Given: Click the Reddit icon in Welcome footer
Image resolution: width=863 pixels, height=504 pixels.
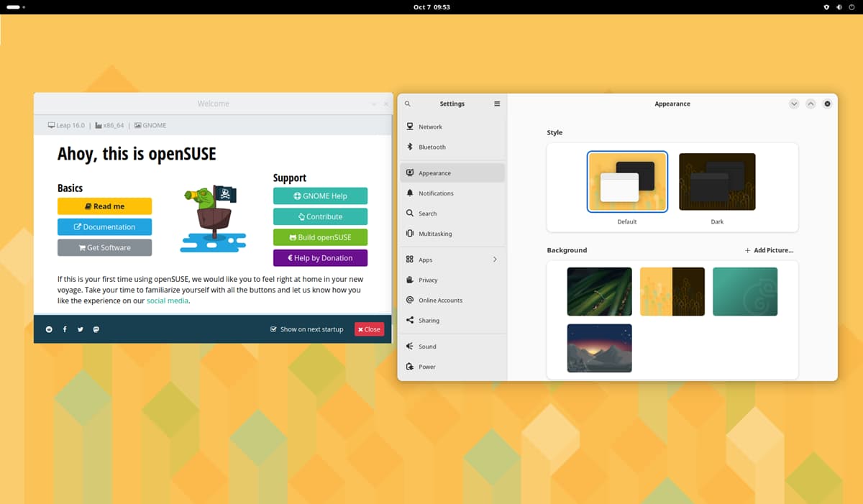Looking at the screenshot, I should 49,329.
